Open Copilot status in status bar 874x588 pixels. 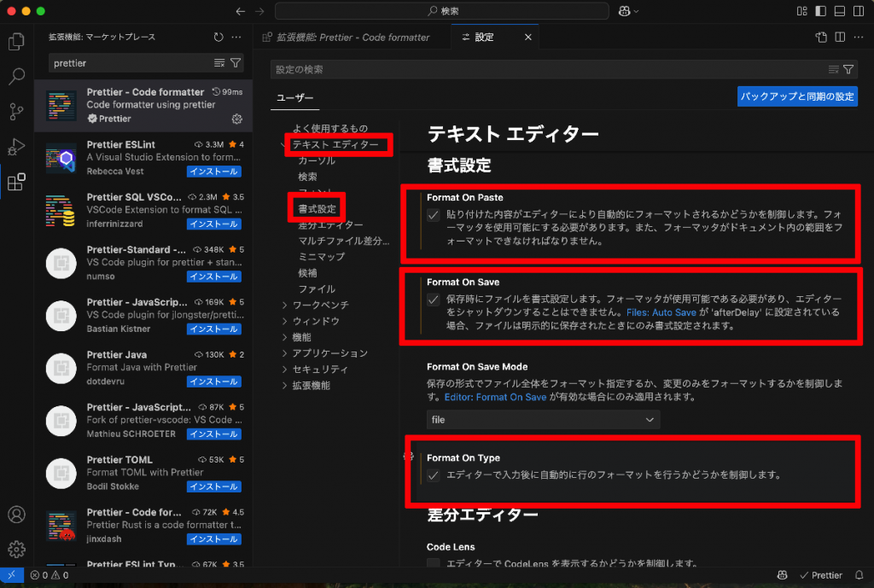click(x=782, y=575)
